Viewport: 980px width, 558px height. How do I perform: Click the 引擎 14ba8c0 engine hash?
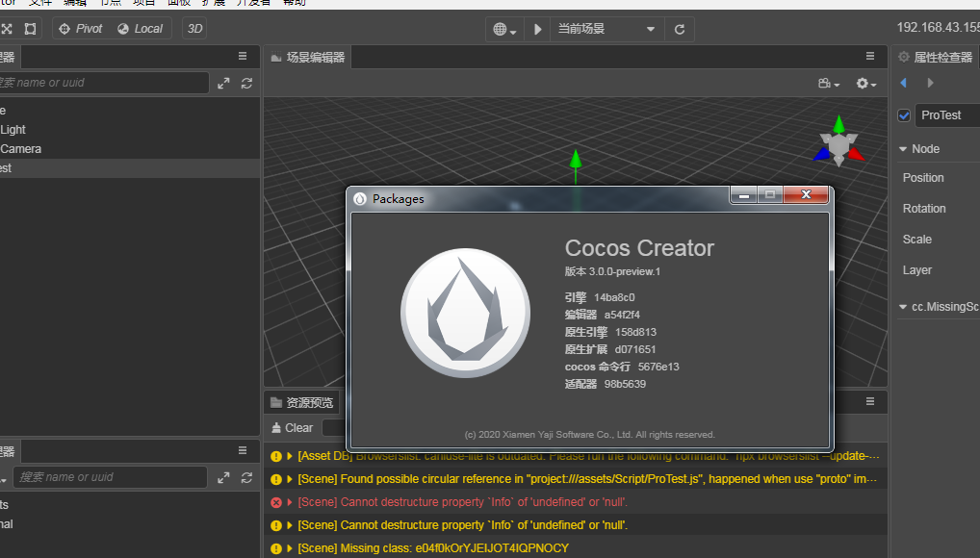[600, 297]
